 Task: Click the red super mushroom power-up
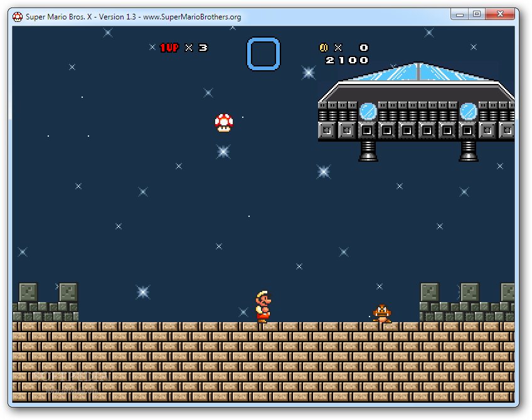[x=224, y=123]
